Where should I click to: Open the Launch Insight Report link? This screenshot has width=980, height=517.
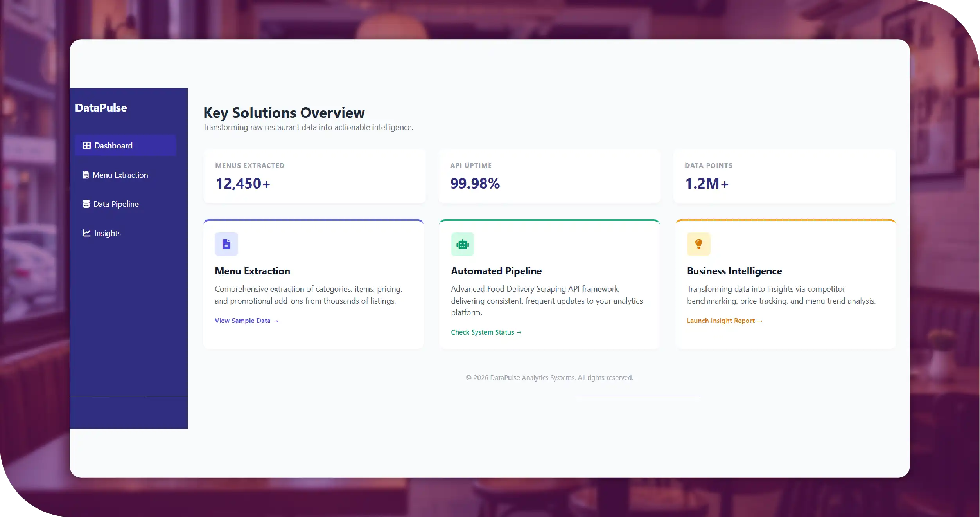(725, 321)
